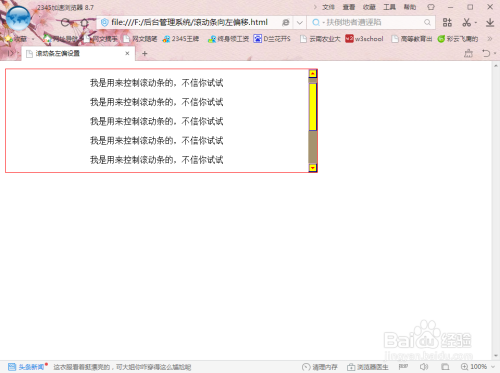Click the yellow down arrow of the custom scrollbar
The image size is (500, 373).
tap(313, 168)
